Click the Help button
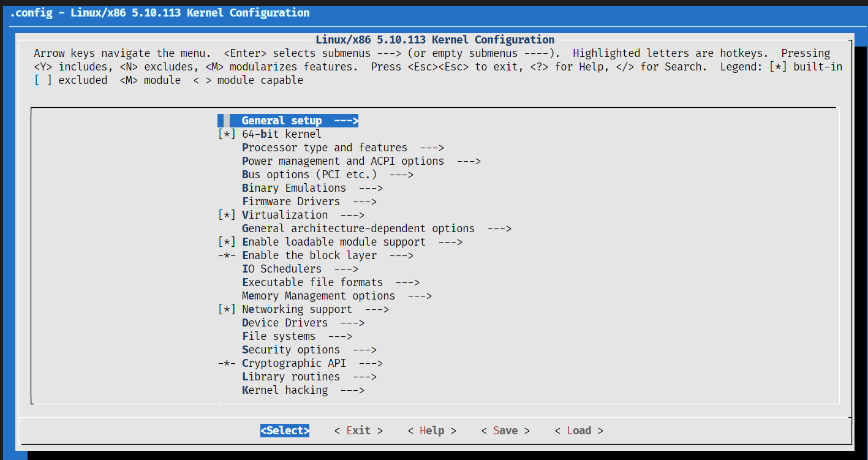The image size is (868, 460). (x=432, y=431)
